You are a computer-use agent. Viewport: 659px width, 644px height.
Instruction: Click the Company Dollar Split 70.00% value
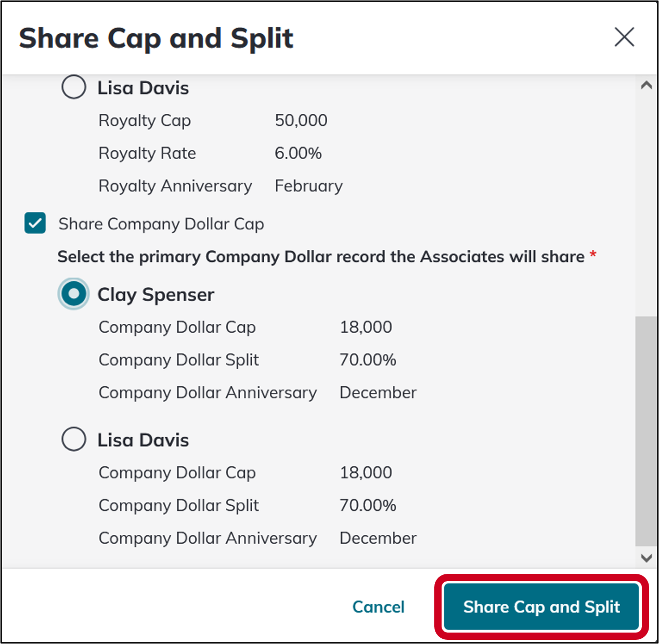(x=368, y=359)
